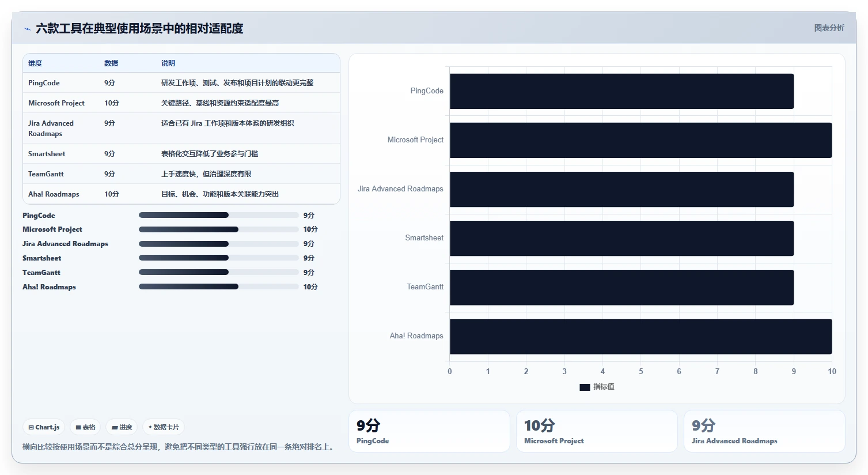
Task: Select the TeamGantt table cell
Action: point(46,174)
